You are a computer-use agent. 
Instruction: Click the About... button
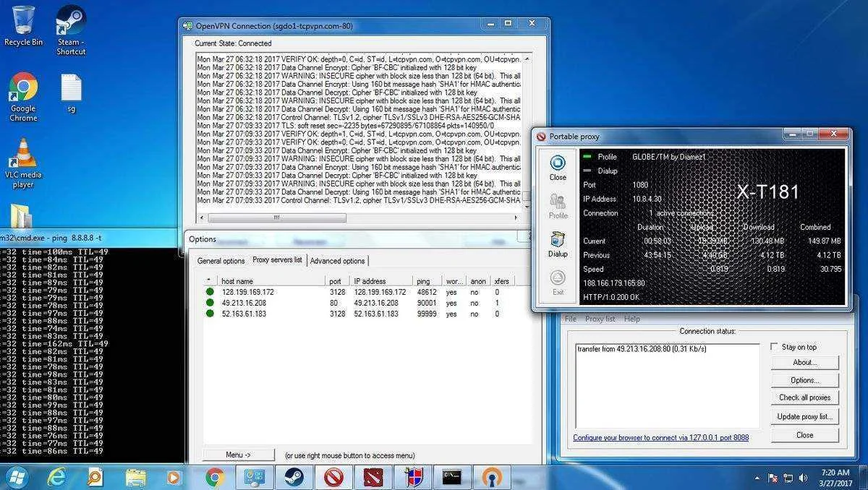(804, 362)
